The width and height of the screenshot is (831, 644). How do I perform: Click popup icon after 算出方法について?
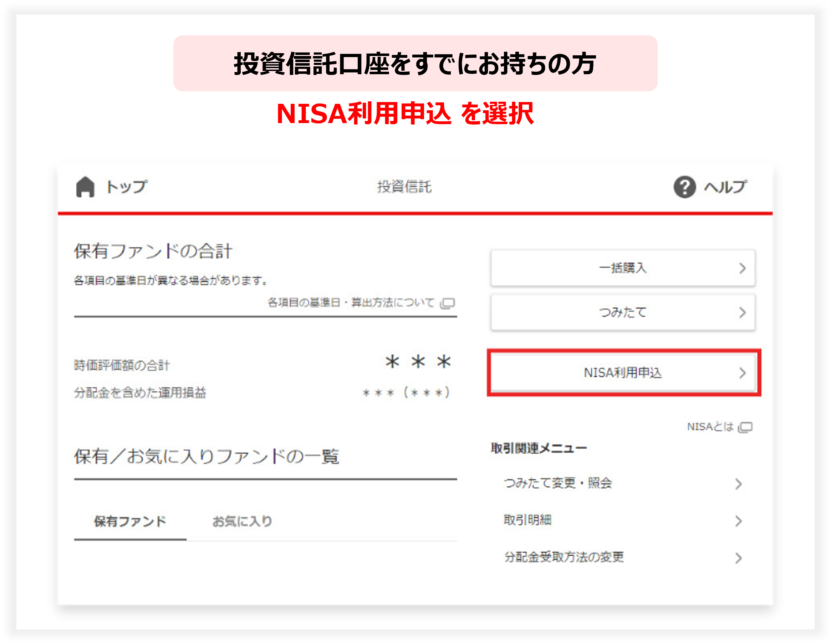(448, 303)
